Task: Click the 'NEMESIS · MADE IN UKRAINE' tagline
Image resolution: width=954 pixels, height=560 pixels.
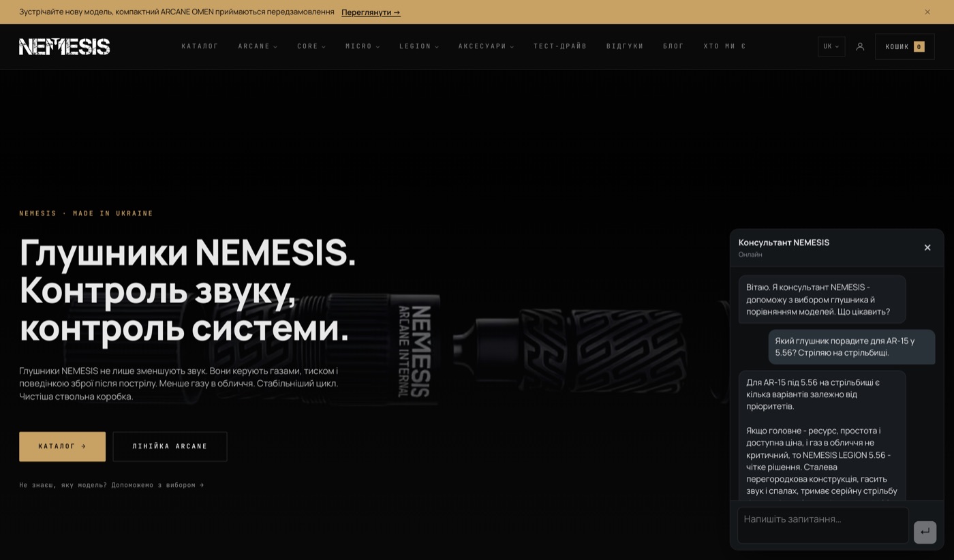Action: tap(86, 213)
